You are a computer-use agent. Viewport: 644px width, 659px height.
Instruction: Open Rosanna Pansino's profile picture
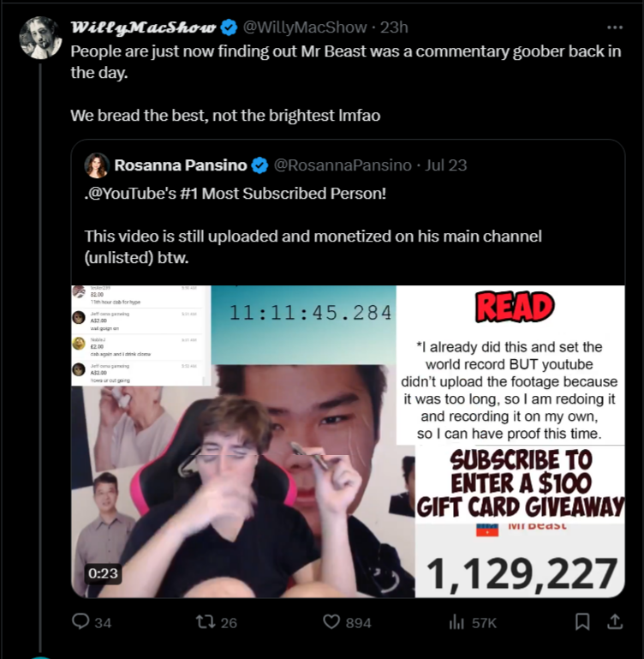pos(97,165)
